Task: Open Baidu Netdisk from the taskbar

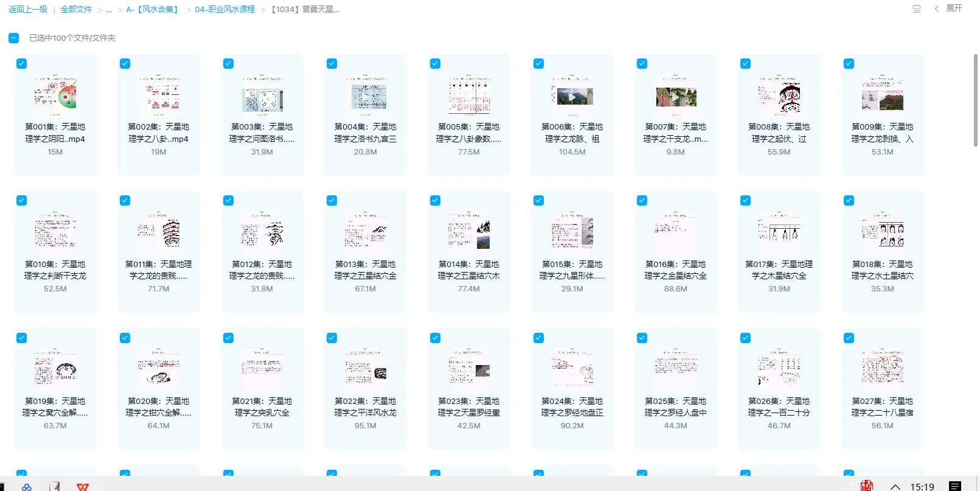Action: pyautogui.click(x=27, y=487)
